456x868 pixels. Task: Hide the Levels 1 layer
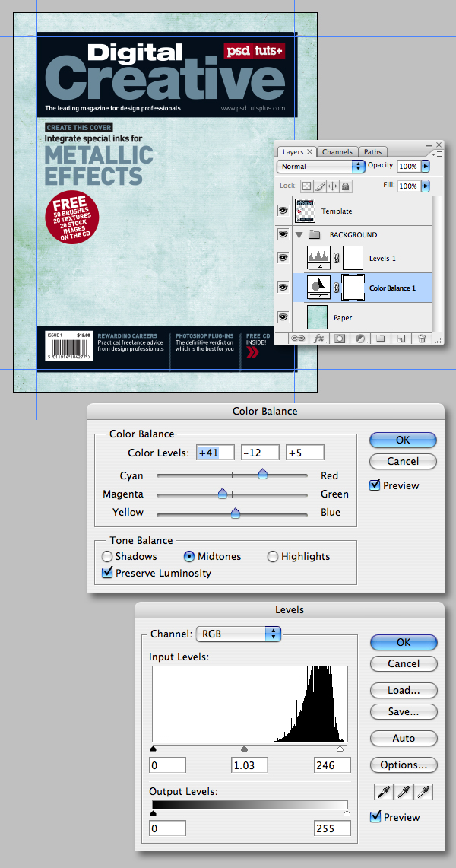[x=283, y=258]
